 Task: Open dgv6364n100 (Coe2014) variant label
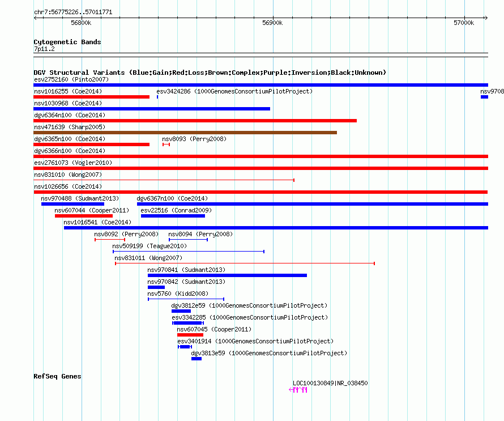[x=70, y=115]
